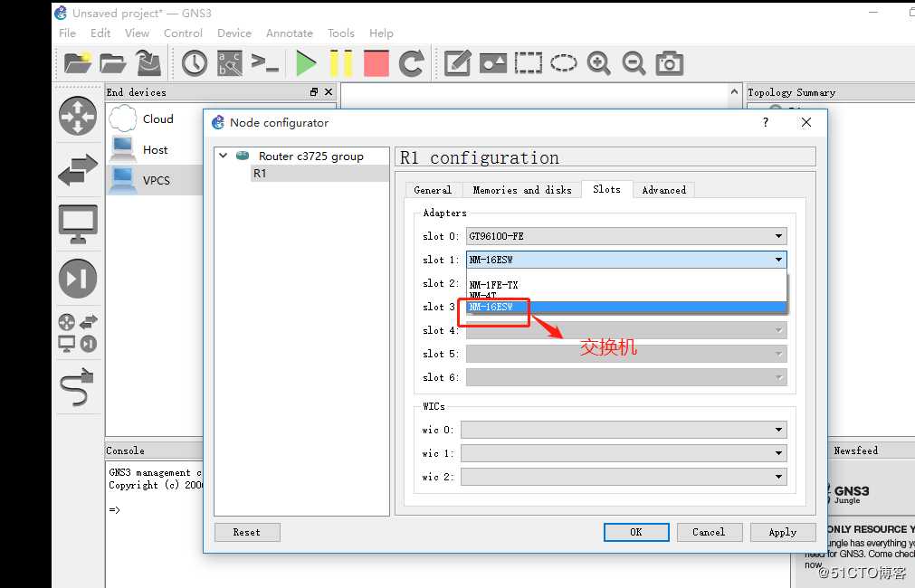Choose NM-16ESW from the dropdown list
The height and width of the screenshot is (588, 915).
pos(626,307)
